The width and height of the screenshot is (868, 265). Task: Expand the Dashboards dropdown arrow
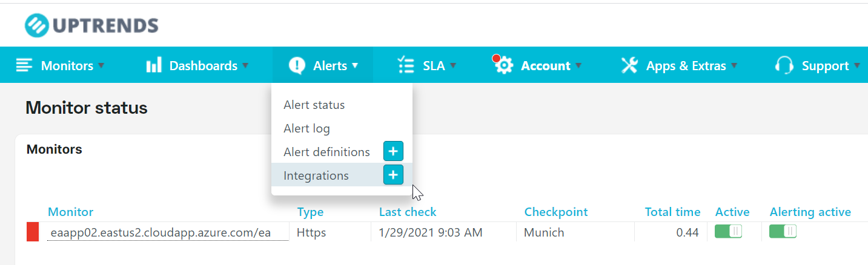(245, 65)
